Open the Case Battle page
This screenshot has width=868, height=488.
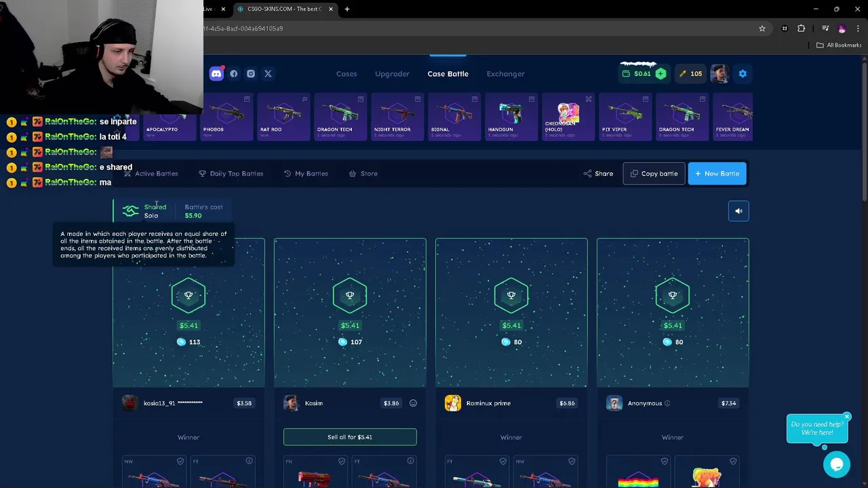pos(448,74)
